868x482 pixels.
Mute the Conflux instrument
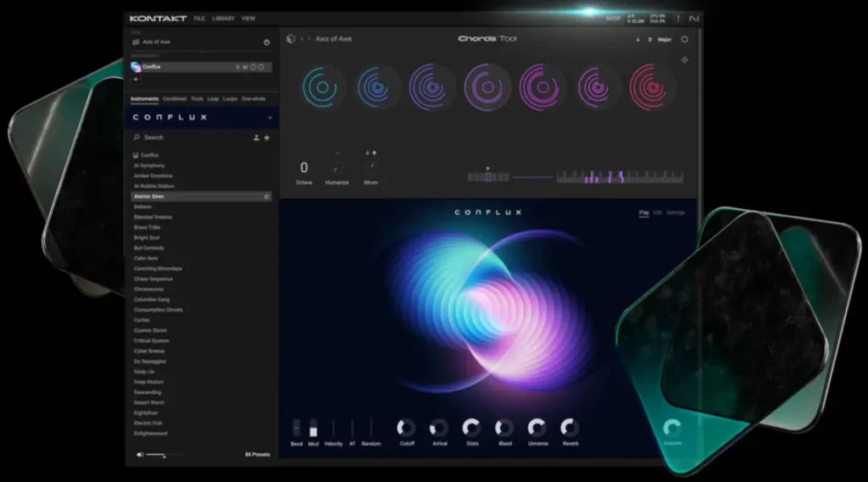pos(245,67)
